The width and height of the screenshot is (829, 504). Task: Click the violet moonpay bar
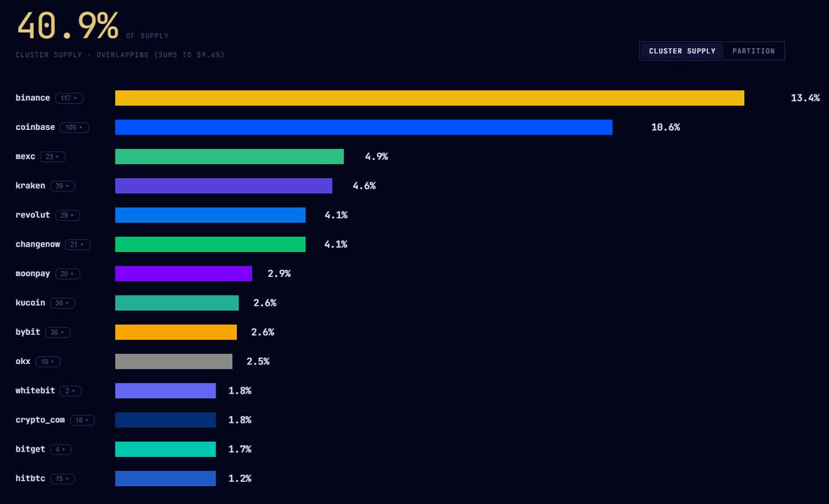(184, 273)
